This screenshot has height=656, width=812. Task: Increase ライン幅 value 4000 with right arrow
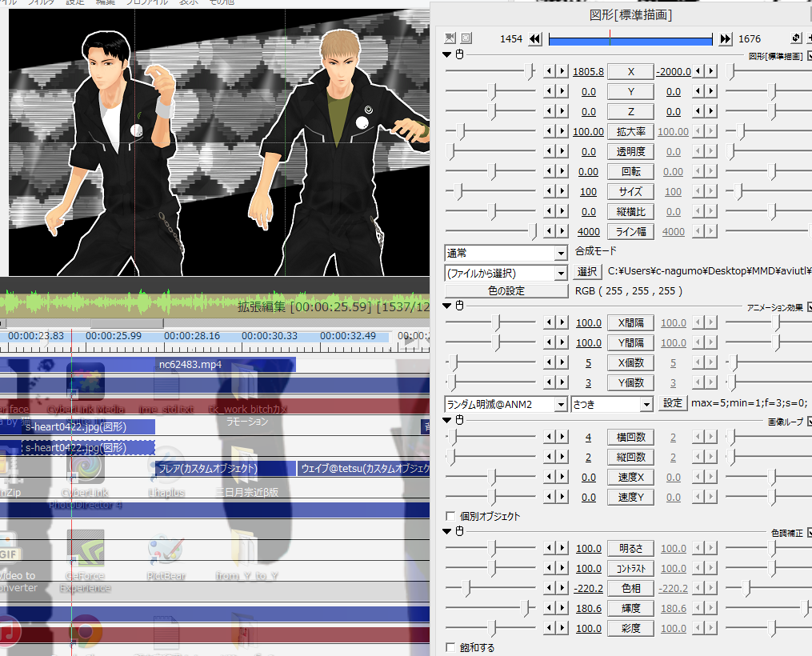(x=562, y=231)
